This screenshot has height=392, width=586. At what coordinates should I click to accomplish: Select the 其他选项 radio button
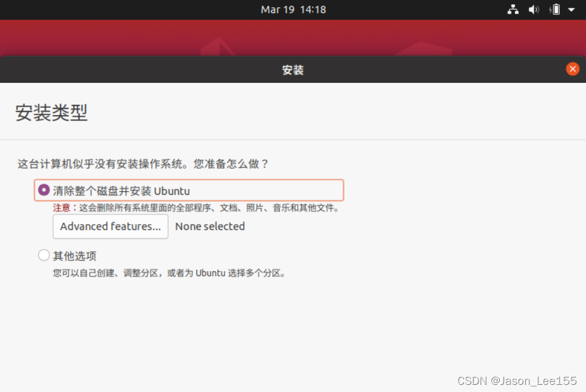(43, 255)
